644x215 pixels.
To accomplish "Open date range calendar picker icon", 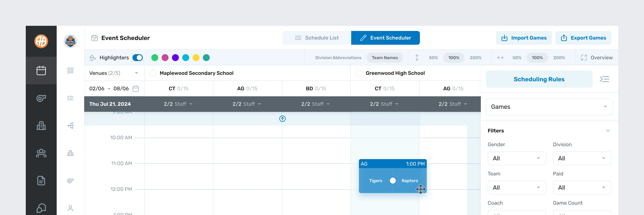I will tap(135, 89).
